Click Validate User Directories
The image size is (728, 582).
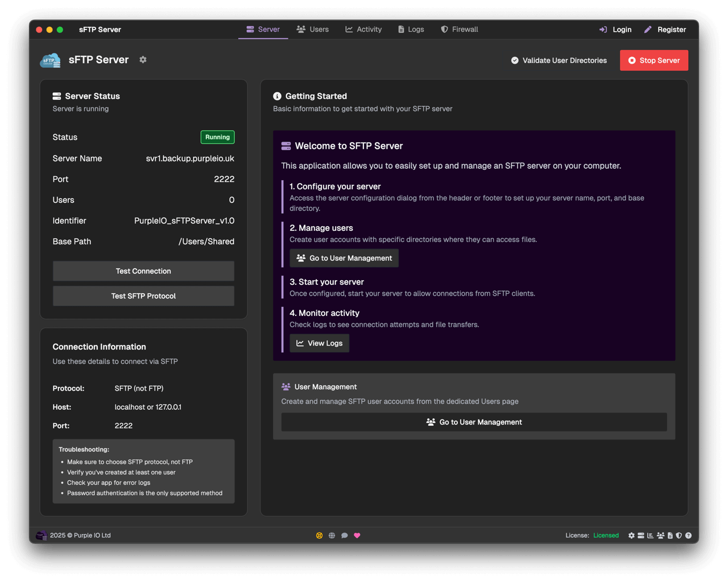coord(559,60)
